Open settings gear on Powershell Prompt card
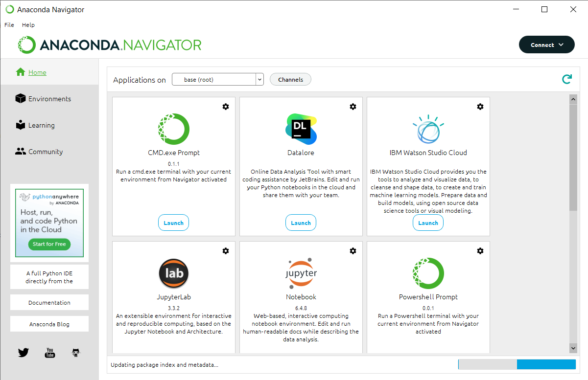 (480, 251)
